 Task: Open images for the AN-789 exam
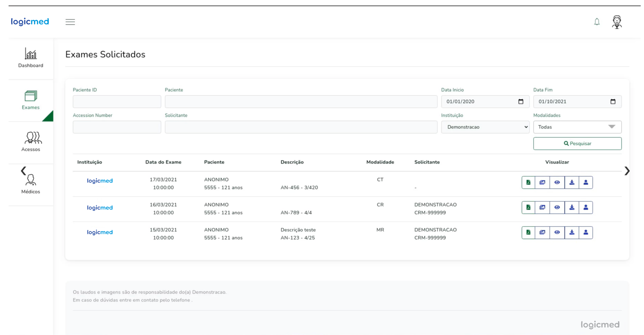click(542, 208)
